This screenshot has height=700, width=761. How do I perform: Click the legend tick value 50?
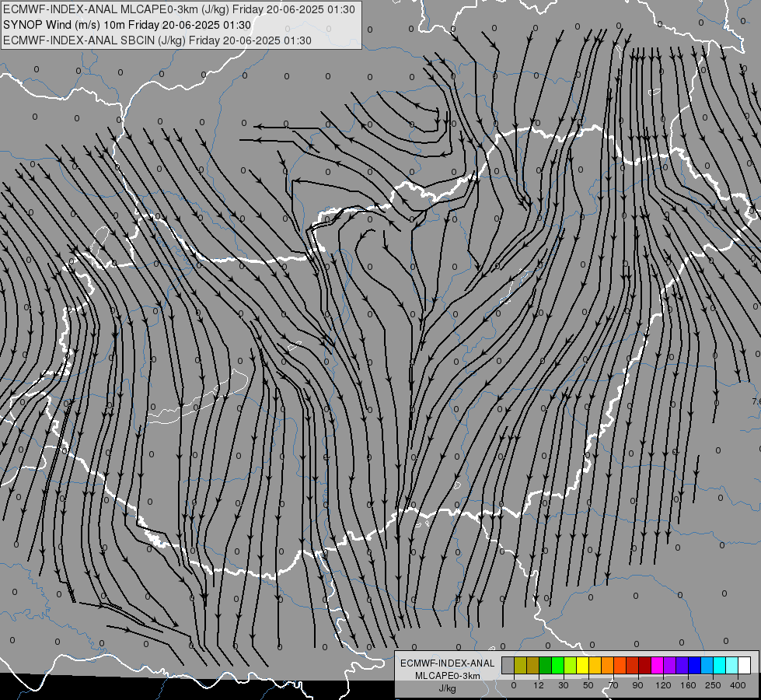click(588, 685)
